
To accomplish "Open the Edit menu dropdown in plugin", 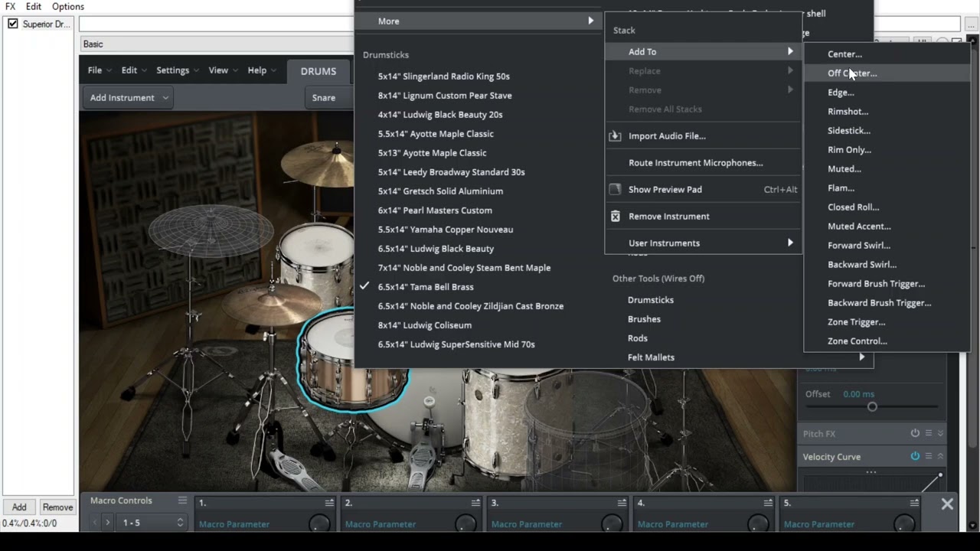I will click(x=134, y=70).
